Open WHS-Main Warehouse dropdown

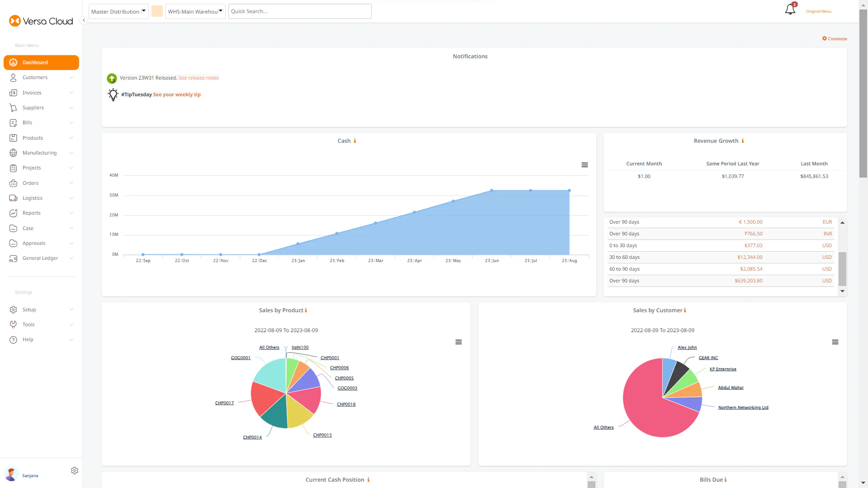pos(195,11)
